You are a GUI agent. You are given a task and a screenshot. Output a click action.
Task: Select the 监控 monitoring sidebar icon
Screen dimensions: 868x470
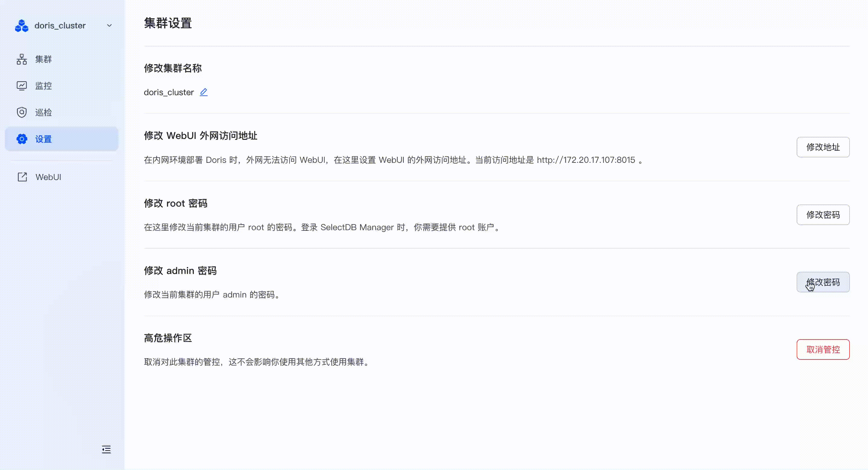pos(21,85)
